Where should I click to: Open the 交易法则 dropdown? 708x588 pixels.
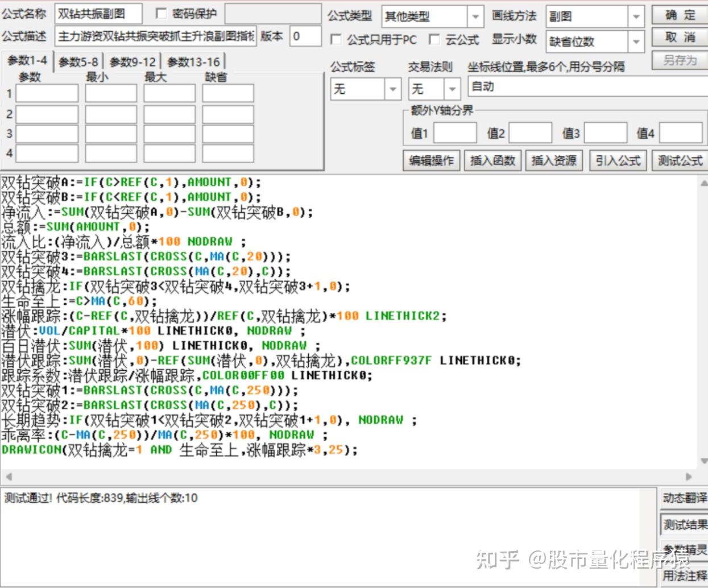pyautogui.click(x=452, y=89)
